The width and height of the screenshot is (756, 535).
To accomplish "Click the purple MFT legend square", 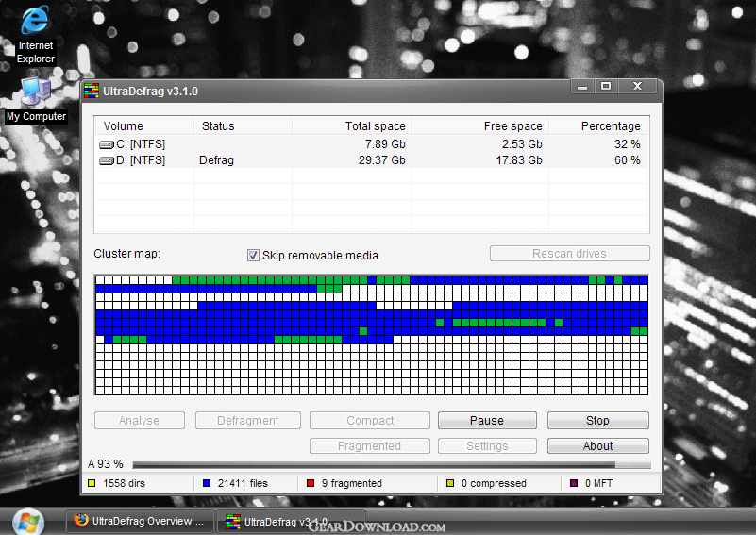I will coord(574,483).
